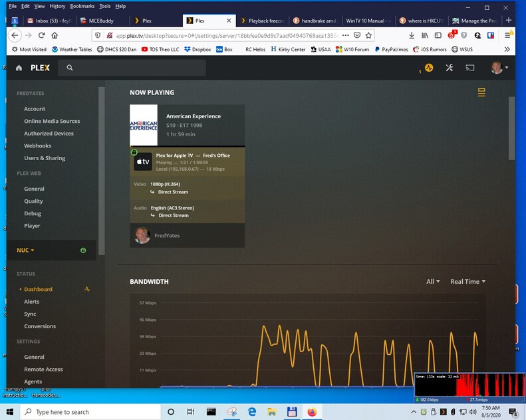Open Dropbox bookmark
This screenshot has height=420, width=526.
(x=197, y=49)
